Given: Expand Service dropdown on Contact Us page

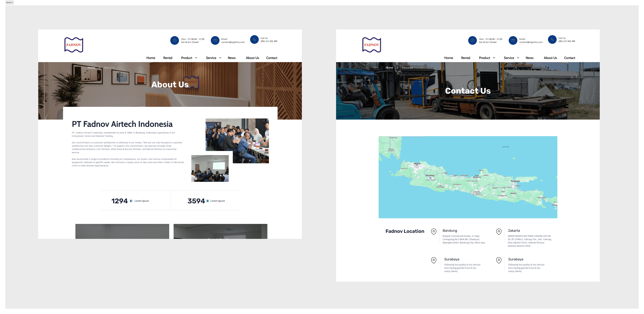Looking at the screenshot, I should point(518,58).
